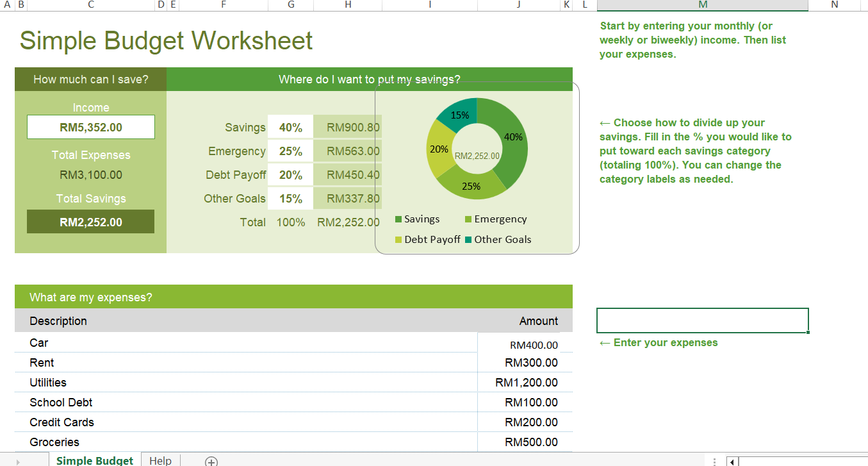This screenshot has width=868, height=466.
Task: Select the Other Goals 15% percentage cell
Action: [x=291, y=199]
